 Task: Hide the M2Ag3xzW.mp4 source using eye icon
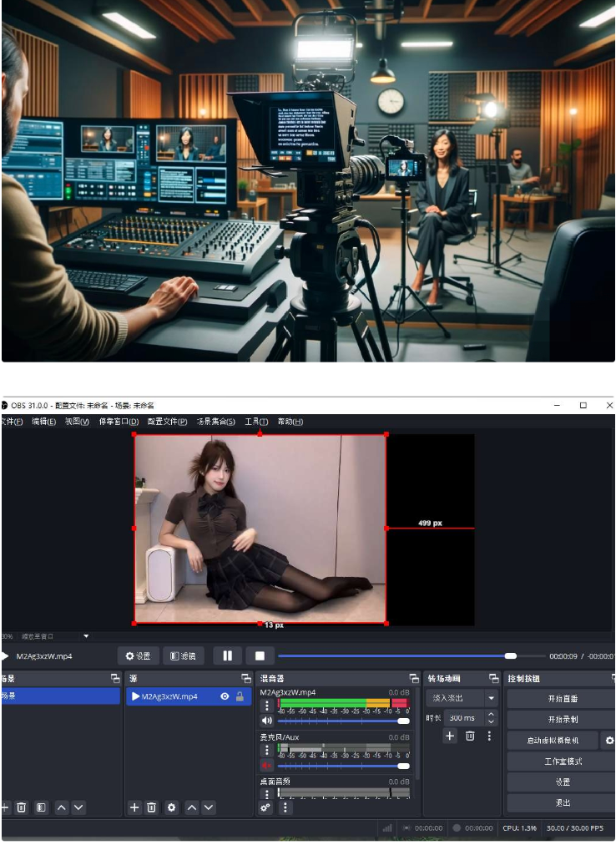(225, 696)
